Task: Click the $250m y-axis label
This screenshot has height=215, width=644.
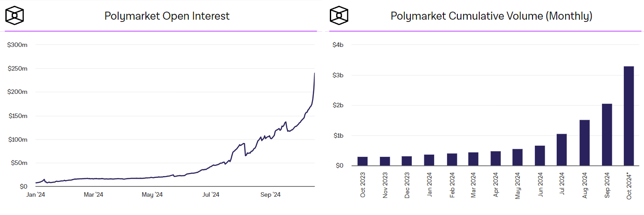Action: 18,69
